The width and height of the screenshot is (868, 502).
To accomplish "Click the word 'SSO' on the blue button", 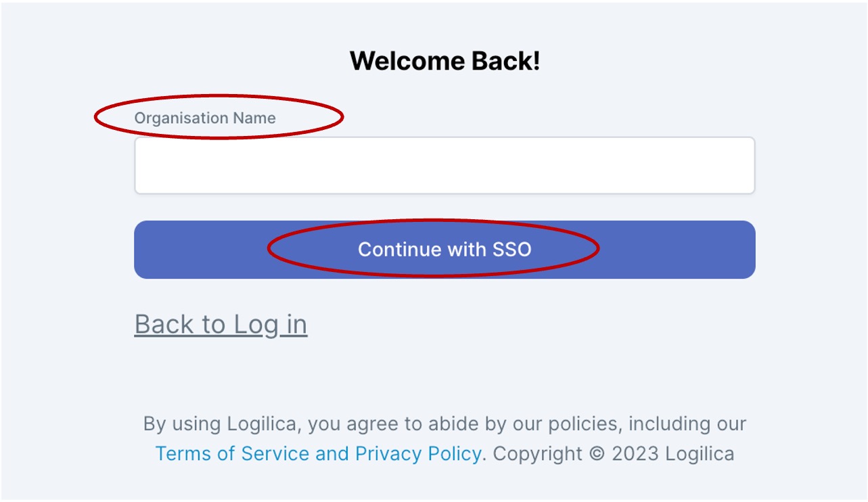I will click(511, 250).
